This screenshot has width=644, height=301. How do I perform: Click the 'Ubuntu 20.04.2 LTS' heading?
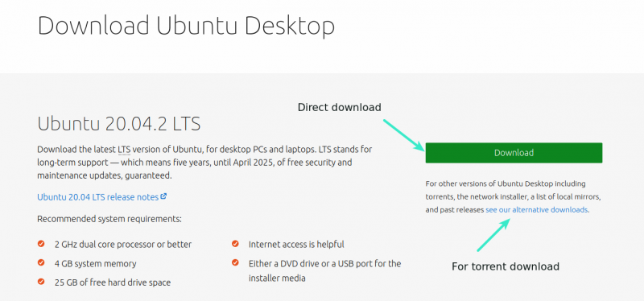118,124
